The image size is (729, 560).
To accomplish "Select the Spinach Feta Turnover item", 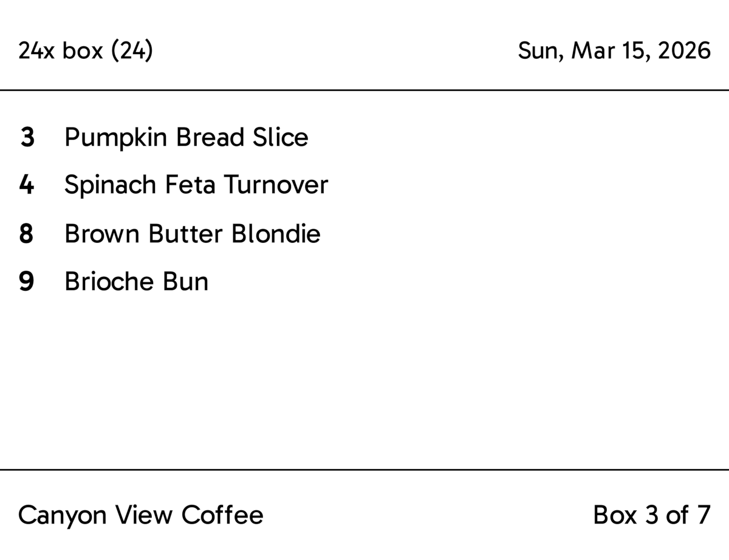I will [x=196, y=185].
